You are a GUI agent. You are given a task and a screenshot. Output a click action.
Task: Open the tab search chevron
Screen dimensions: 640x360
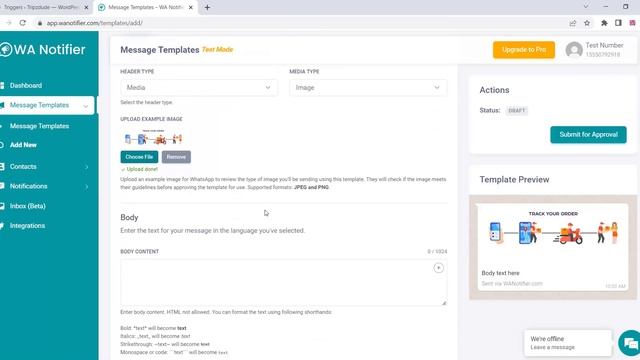click(x=586, y=7)
